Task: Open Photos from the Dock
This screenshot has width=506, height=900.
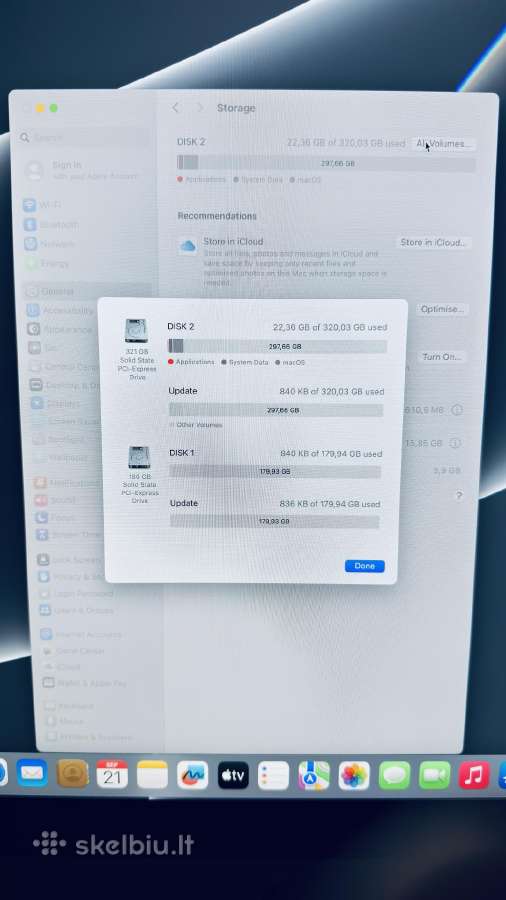Action: [x=354, y=776]
